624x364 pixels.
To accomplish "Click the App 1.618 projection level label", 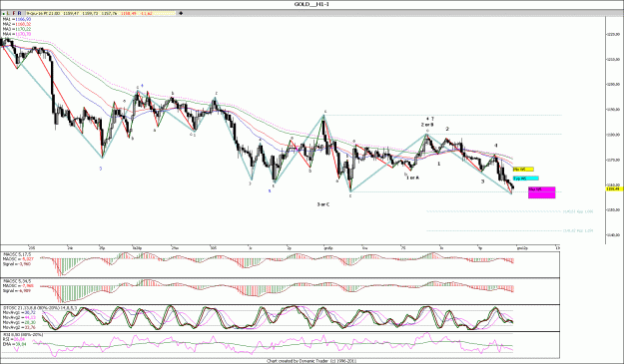I will (x=578, y=230).
